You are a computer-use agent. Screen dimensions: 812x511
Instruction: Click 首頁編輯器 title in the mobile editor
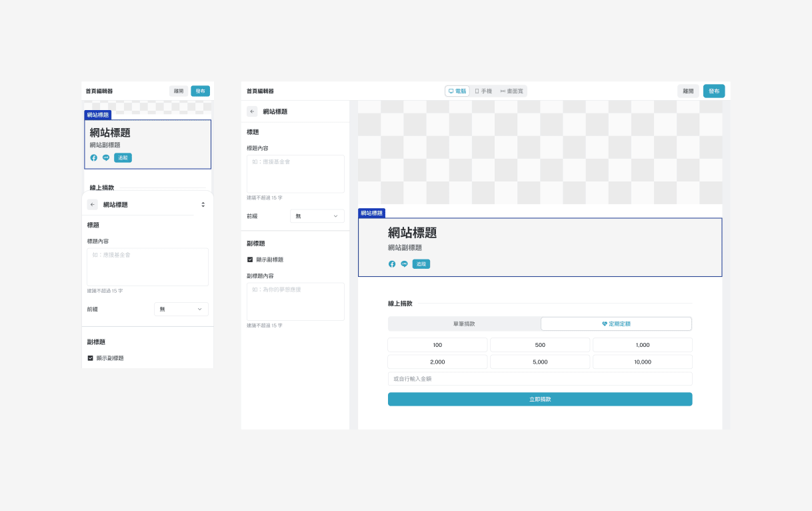pyautogui.click(x=99, y=91)
